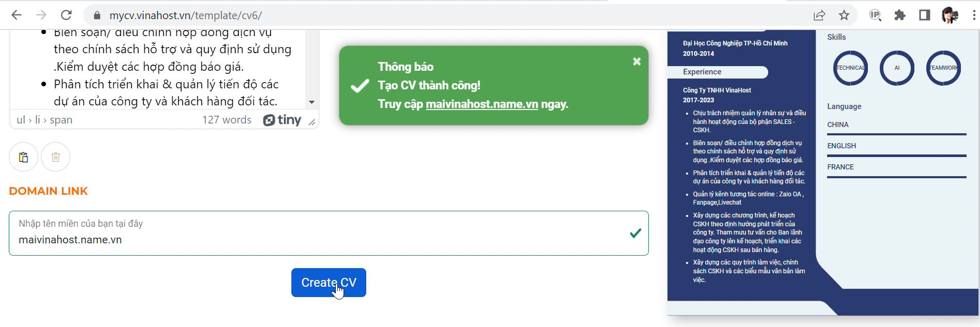This screenshot has width=980, height=327.
Task: Select the "span" element in editor path
Action: [61, 120]
